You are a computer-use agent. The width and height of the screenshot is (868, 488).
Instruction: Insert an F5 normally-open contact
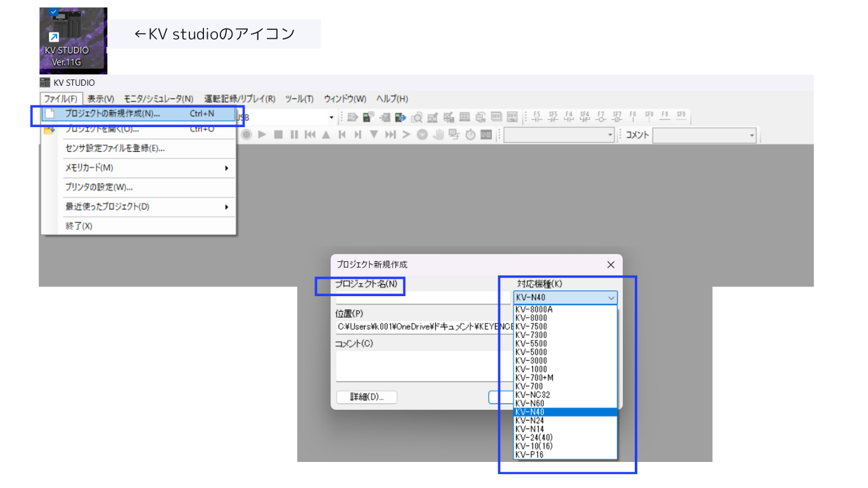tap(536, 117)
